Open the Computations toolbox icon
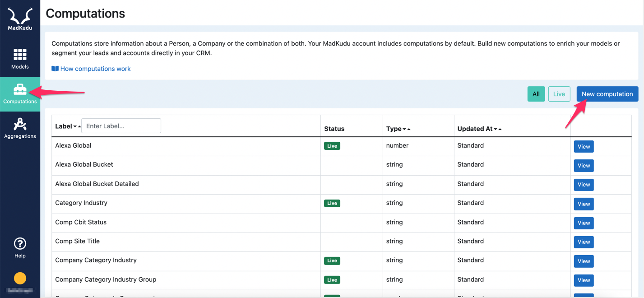This screenshot has height=298, width=644. point(20,89)
